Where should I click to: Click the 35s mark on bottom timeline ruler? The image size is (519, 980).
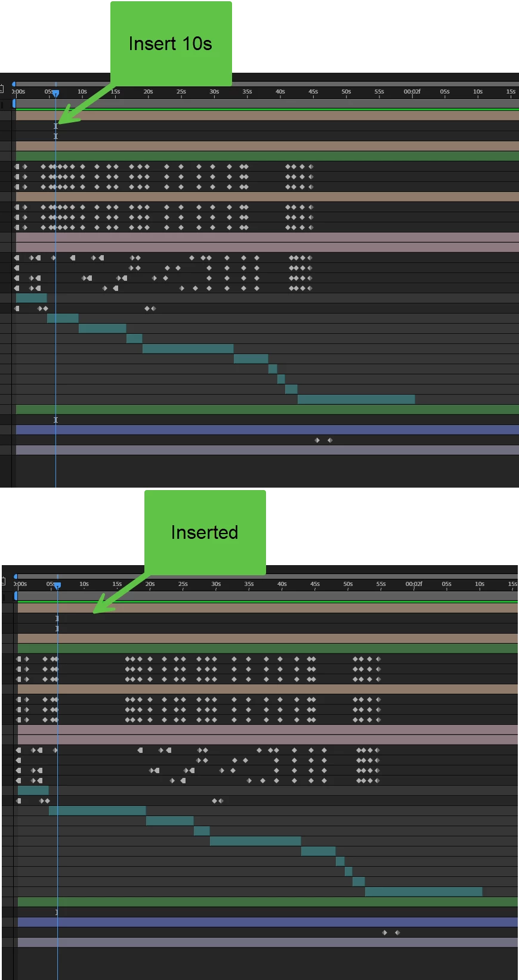[249, 584]
